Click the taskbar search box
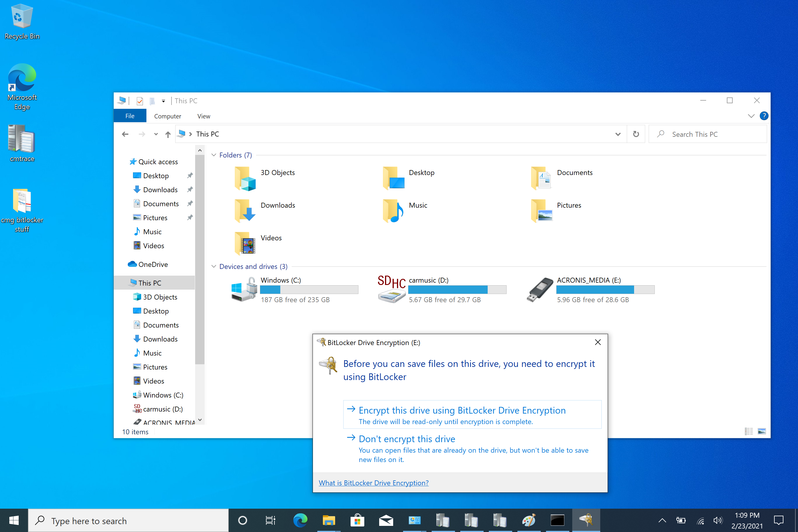 coord(128,520)
